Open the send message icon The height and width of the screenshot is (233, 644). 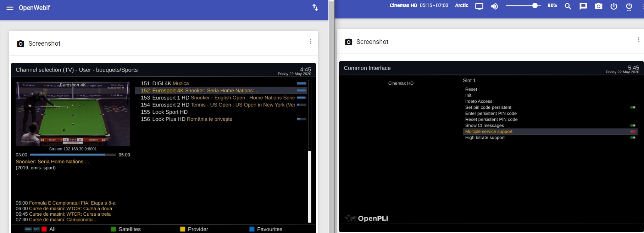point(583,6)
